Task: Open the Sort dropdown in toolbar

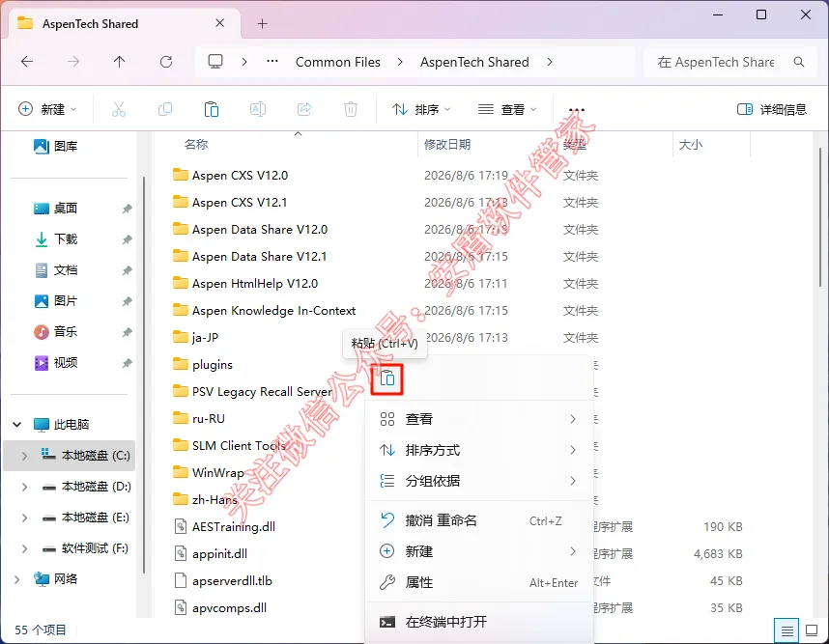Action: (x=421, y=109)
